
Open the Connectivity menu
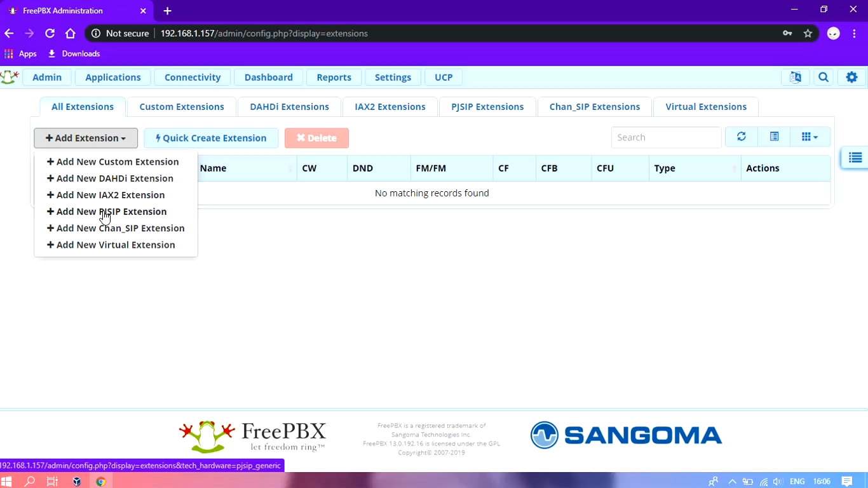tap(193, 78)
